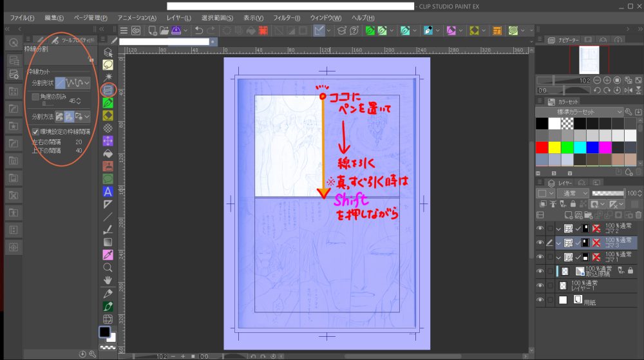Open the ヘルプ menu
This screenshot has width=644, height=360.
click(363, 17)
